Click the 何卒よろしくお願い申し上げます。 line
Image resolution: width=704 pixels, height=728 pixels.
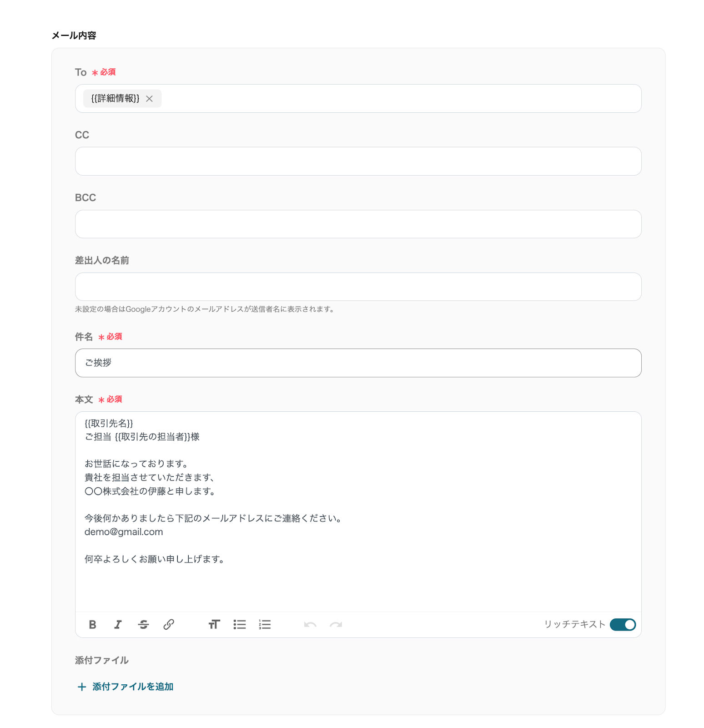(x=155, y=559)
